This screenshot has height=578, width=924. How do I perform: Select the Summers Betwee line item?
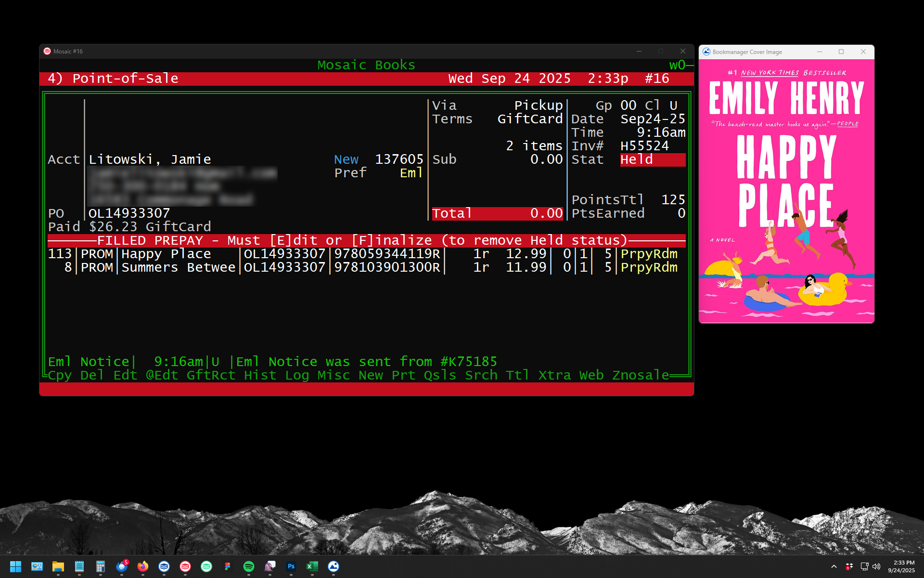tap(367, 267)
